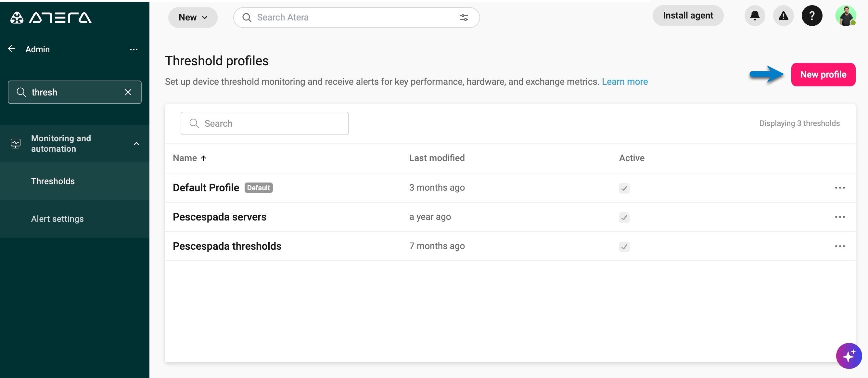Click the Atera logo
This screenshot has width=868, height=378.
point(51,17)
